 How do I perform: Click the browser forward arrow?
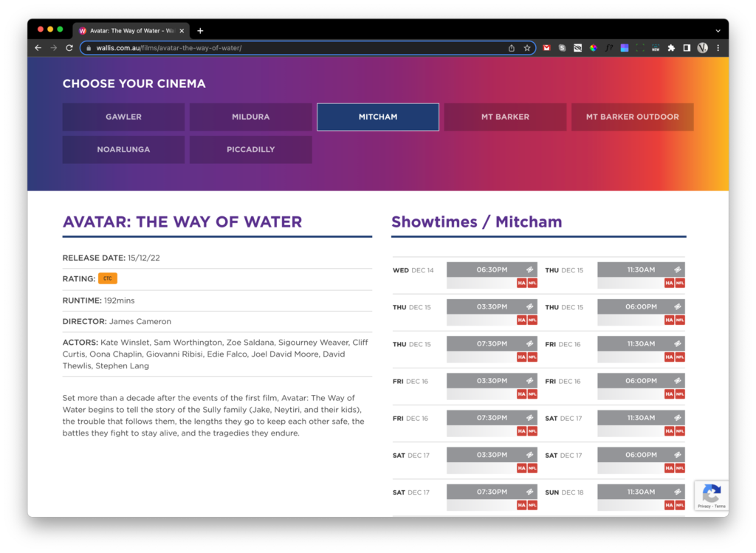[x=53, y=48]
